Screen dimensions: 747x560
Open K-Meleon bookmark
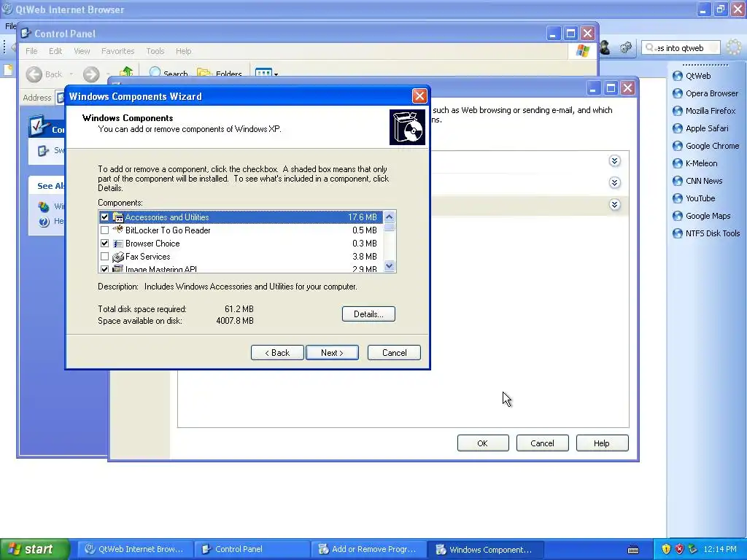(x=695, y=163)
